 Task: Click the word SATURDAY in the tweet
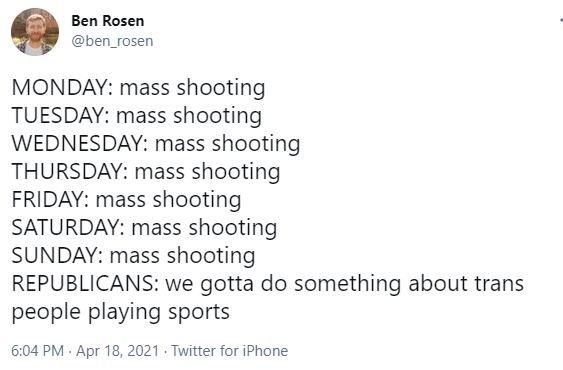tap(65, 227)
